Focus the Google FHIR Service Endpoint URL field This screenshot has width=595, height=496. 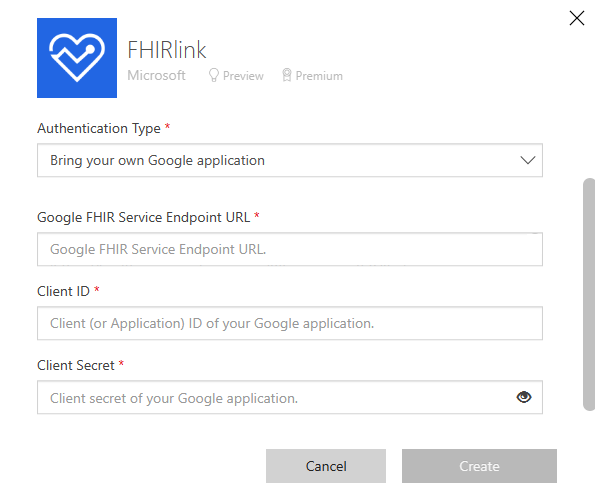coord(290,249)
